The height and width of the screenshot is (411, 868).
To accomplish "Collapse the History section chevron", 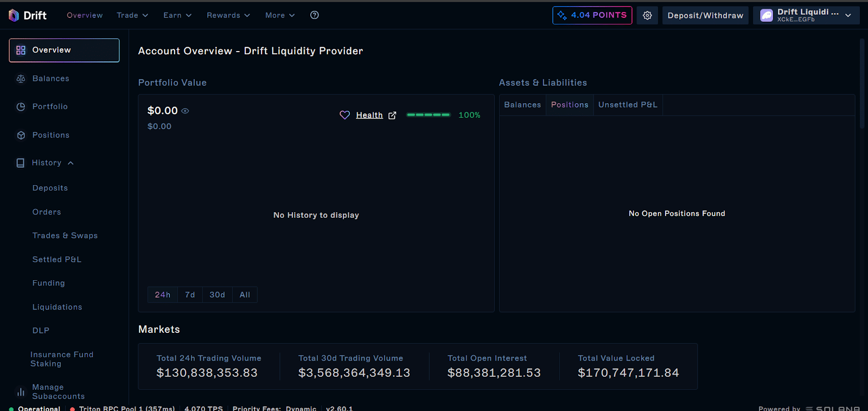I will pos(71,163).
